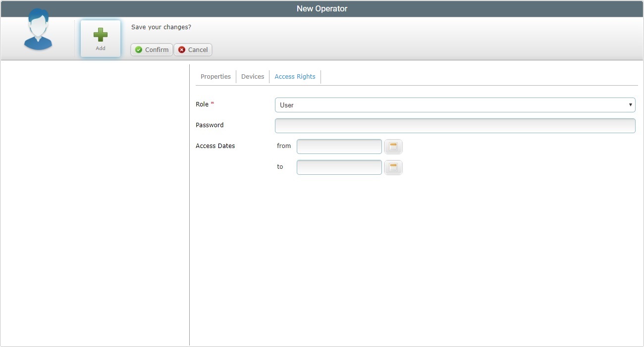The height and width of the screenshot is (347, 644).
Task: Click the Role dropdown arrow
Action: [x=630, y=104]
